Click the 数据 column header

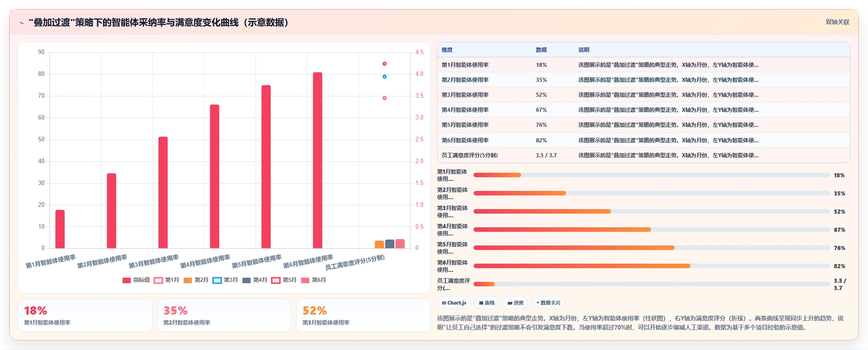(541, 50)
